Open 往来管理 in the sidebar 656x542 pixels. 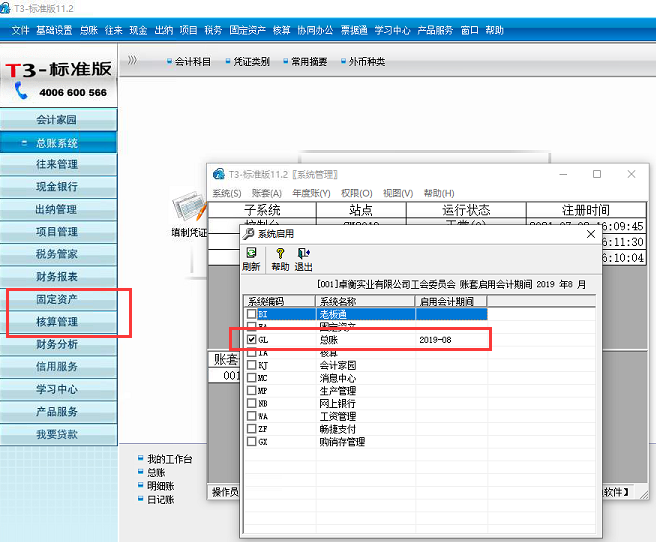click(58, 164)
